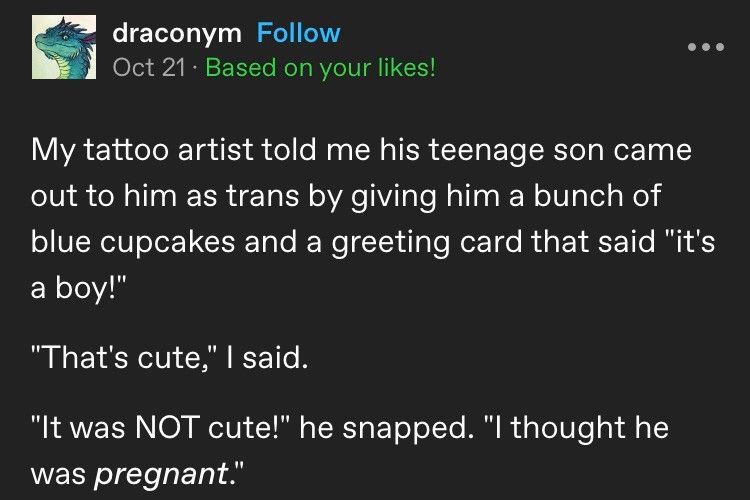Click the word "cupcakes" in the post
750x500 pixels.
click(167, 243)
